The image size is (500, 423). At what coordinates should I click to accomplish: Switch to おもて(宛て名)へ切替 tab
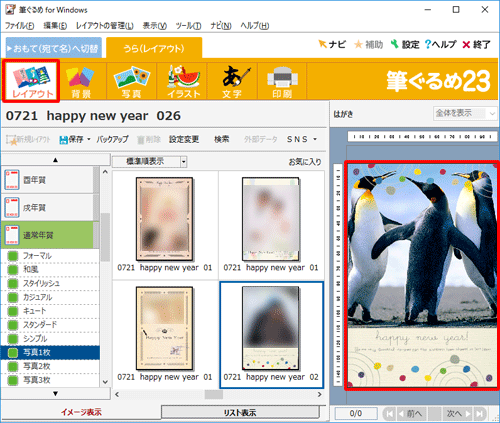(x=54, y=48)
